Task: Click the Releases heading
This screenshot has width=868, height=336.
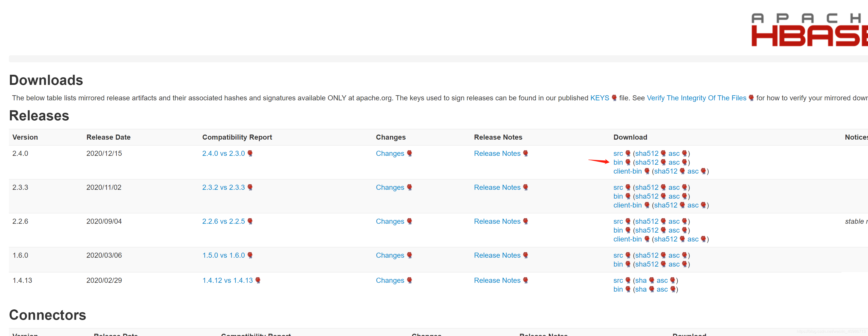Action: (x=39, y=116)
